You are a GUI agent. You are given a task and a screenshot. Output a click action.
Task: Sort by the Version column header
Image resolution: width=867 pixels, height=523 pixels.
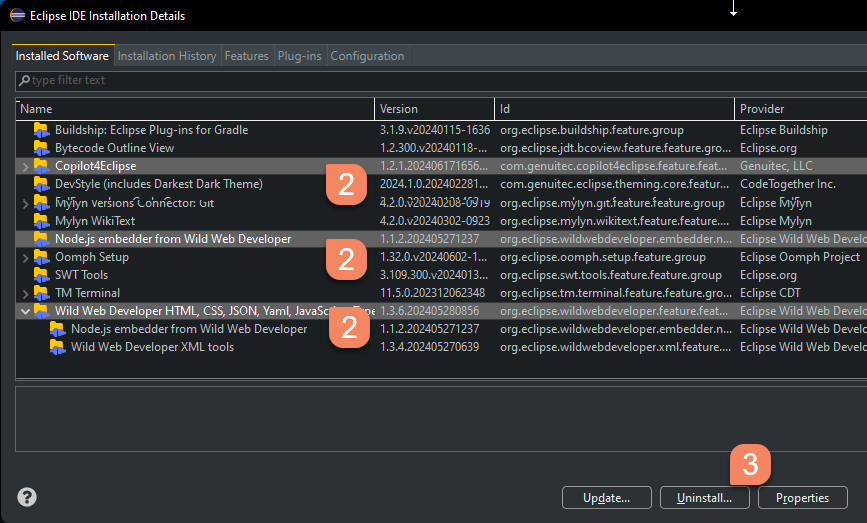tap(435, 109)
